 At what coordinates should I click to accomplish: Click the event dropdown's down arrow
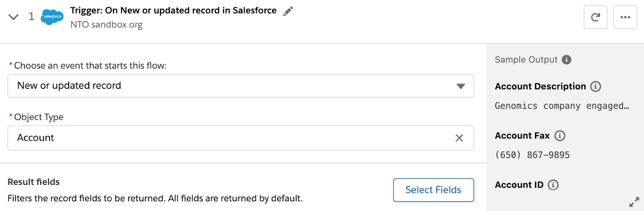click(x=460, y=86)
